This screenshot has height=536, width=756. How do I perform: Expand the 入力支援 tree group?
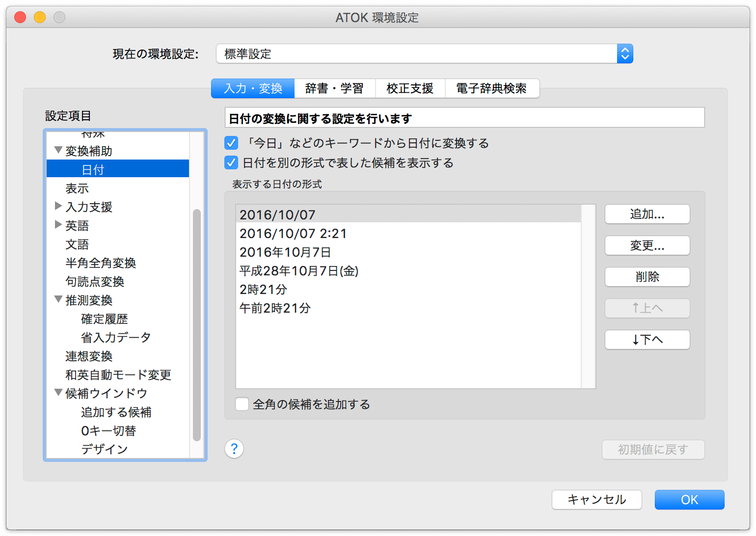coord(58,206)
